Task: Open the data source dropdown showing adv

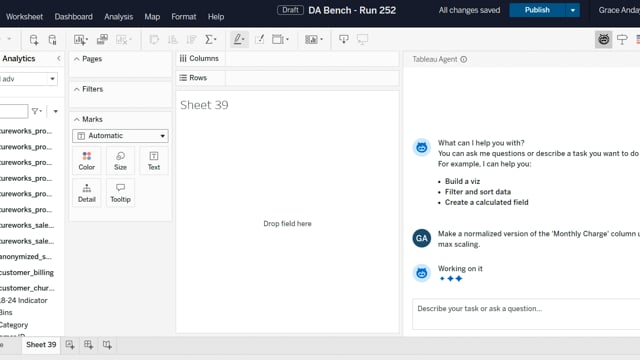Action: coord(29,79)
